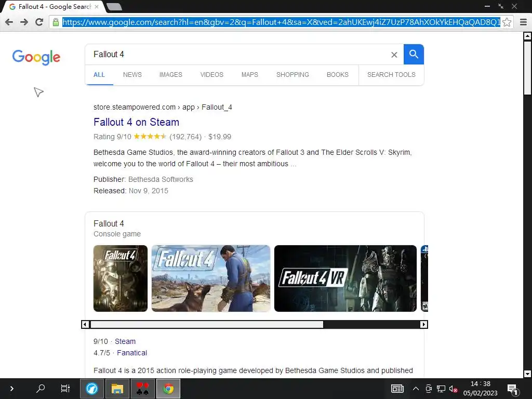Open a new tab next to Fallout 4 tab
This screenshot has width=532, height=399.
point(114,6)
